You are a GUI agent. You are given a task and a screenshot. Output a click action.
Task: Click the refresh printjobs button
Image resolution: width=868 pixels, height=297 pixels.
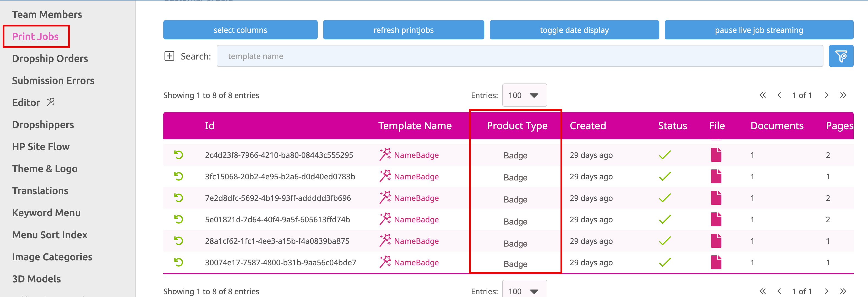403,30
